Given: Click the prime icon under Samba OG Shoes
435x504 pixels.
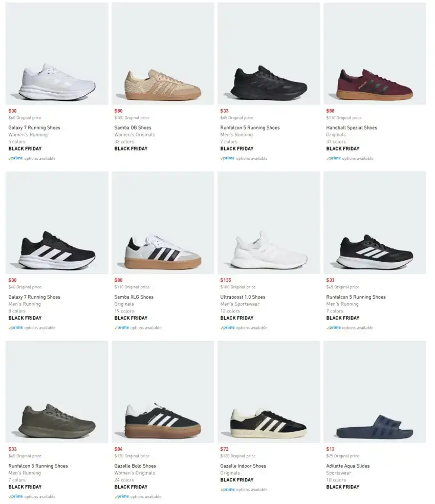Looking at the screenshot, I should coord(122,158).
